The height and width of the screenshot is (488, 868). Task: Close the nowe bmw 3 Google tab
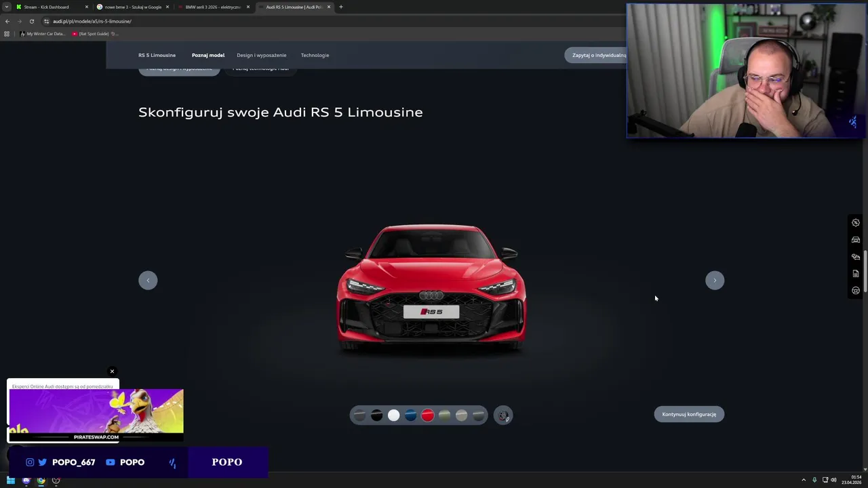point(167,7)
